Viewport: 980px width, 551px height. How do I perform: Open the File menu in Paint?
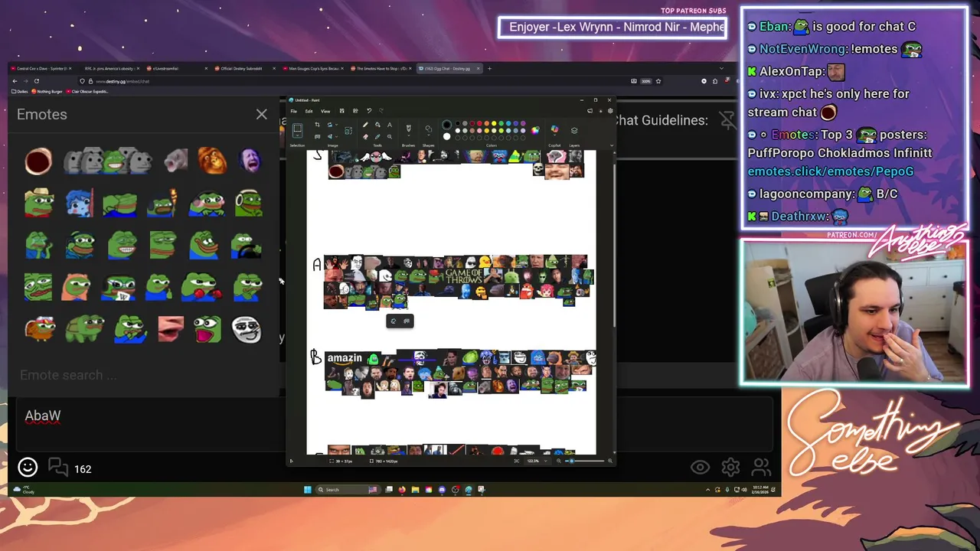pyautogui.click(x=293, y=111)
